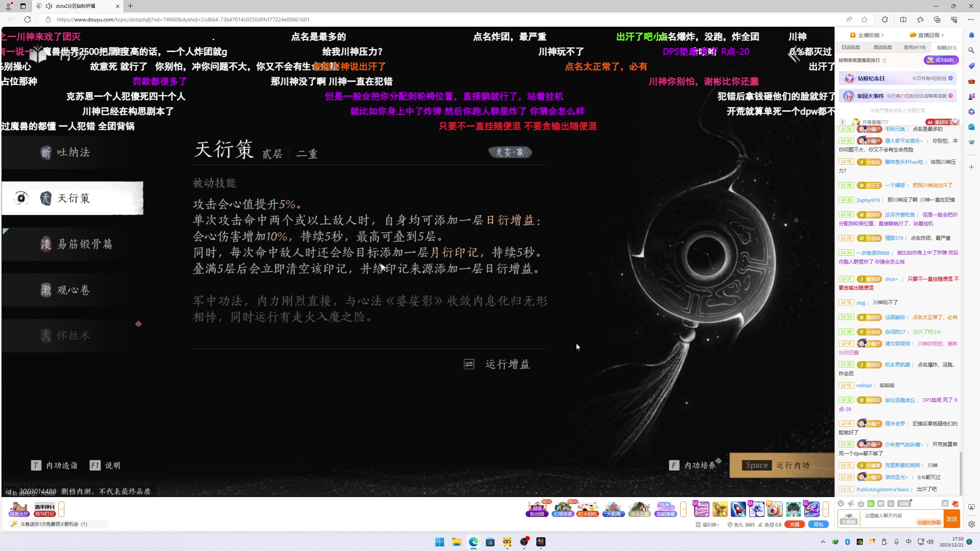980x551 pixels.
Task: Switch to the 周活跃度 tab
Action: pos(883,47)
